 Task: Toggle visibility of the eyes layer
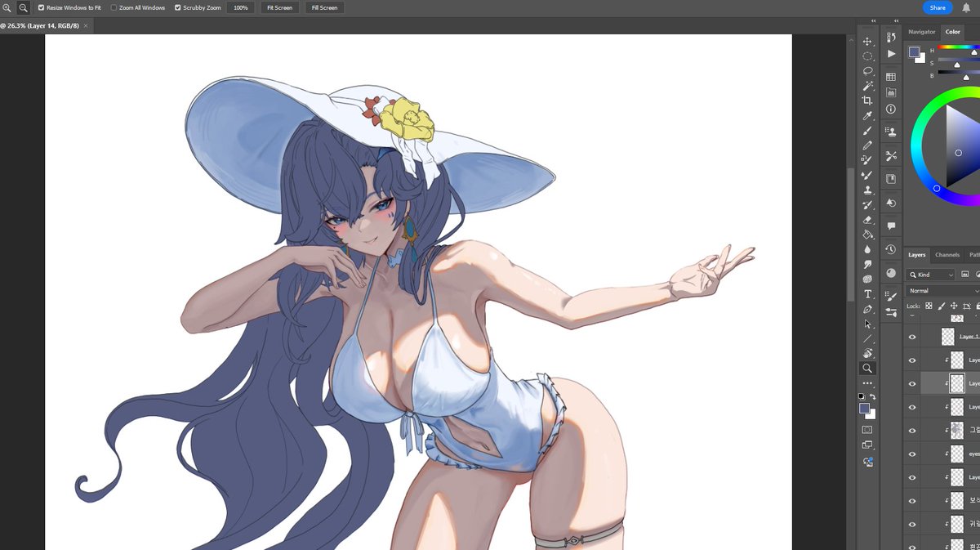[912, 453]
